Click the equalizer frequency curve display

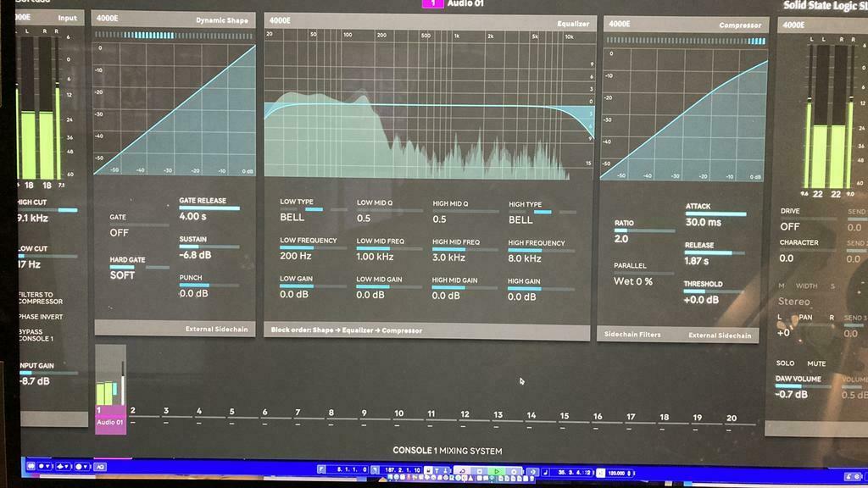click(430, 103)
